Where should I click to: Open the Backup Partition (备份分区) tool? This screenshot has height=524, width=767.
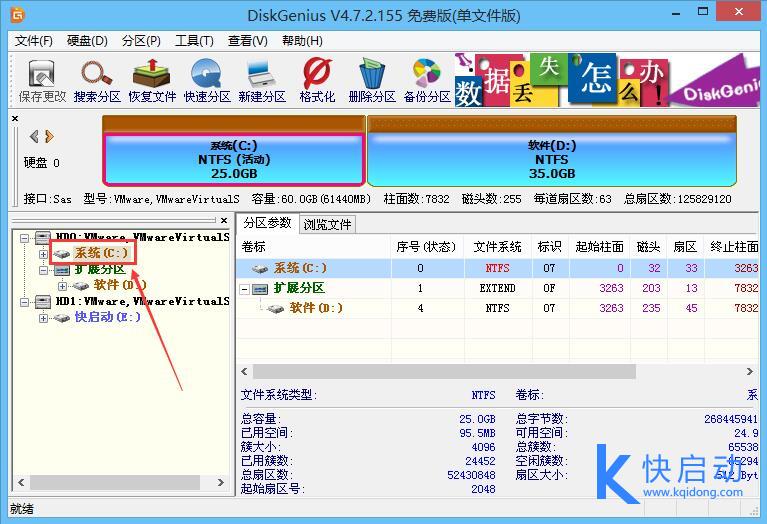[x=427, y=81]
